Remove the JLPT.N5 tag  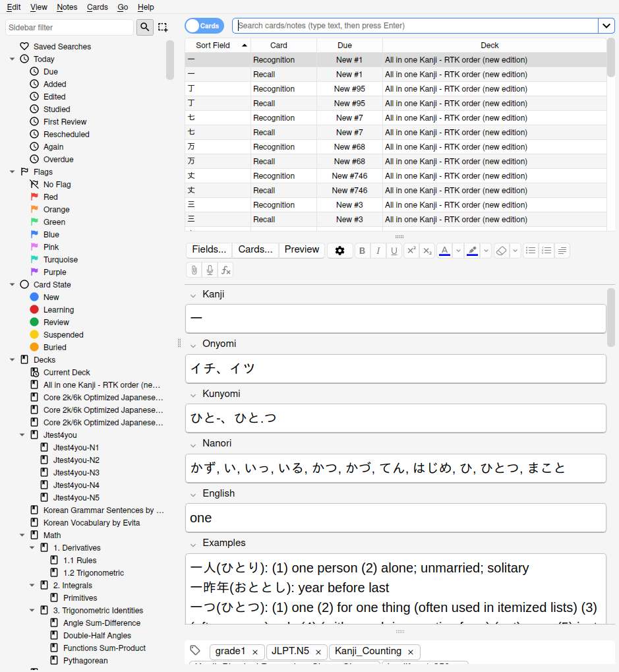pos(318,652)
